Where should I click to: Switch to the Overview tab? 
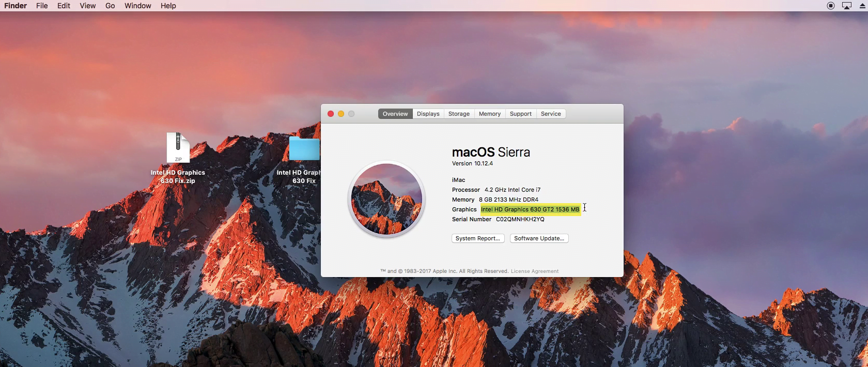click(x=395, y=114)
